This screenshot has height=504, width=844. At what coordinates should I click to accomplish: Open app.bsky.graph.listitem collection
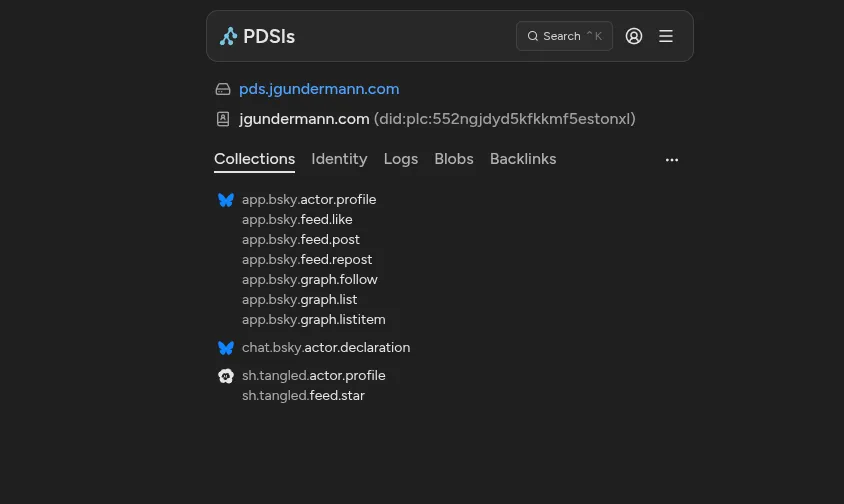[314, 319]
